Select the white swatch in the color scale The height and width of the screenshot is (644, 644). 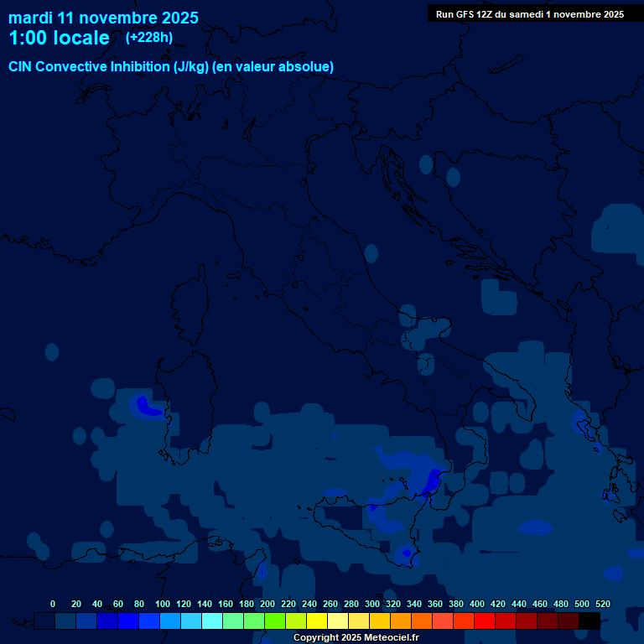click(x=338, y=621)
